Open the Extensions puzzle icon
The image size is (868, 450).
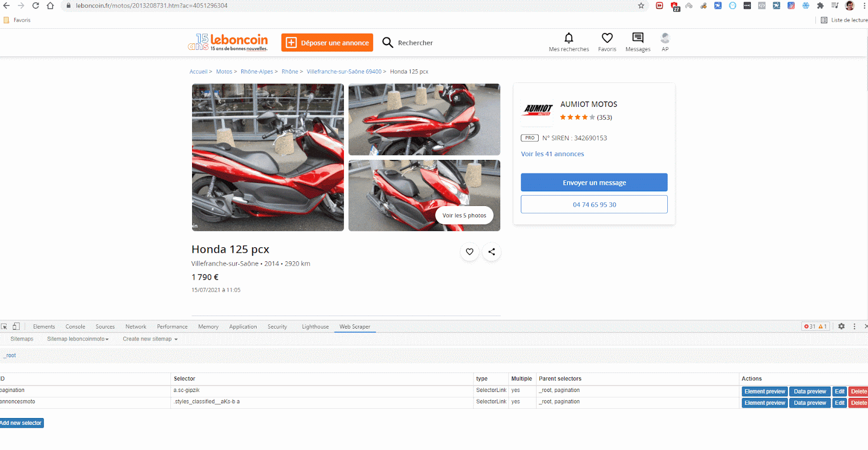coord(820,5)
